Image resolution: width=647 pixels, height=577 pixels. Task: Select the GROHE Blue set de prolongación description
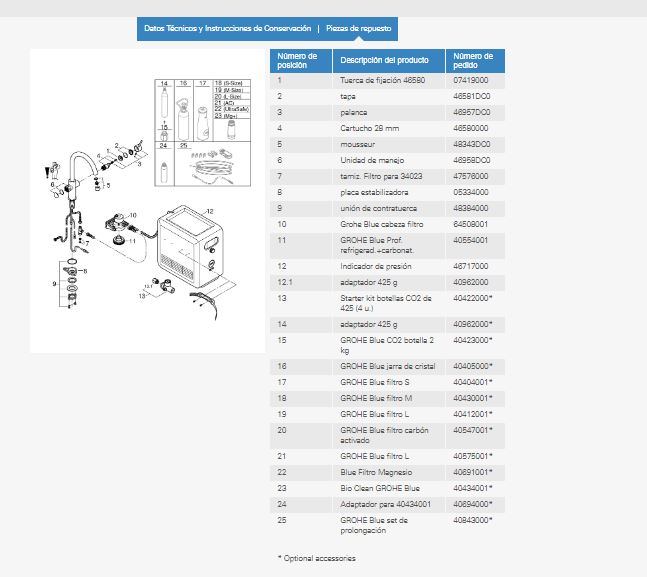tap(374, 525)
